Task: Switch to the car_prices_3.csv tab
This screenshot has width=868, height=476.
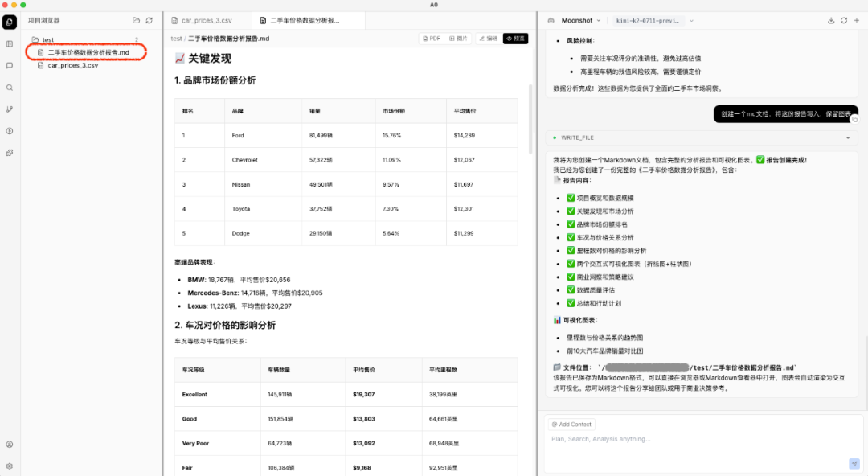Action: coord(207,20)
